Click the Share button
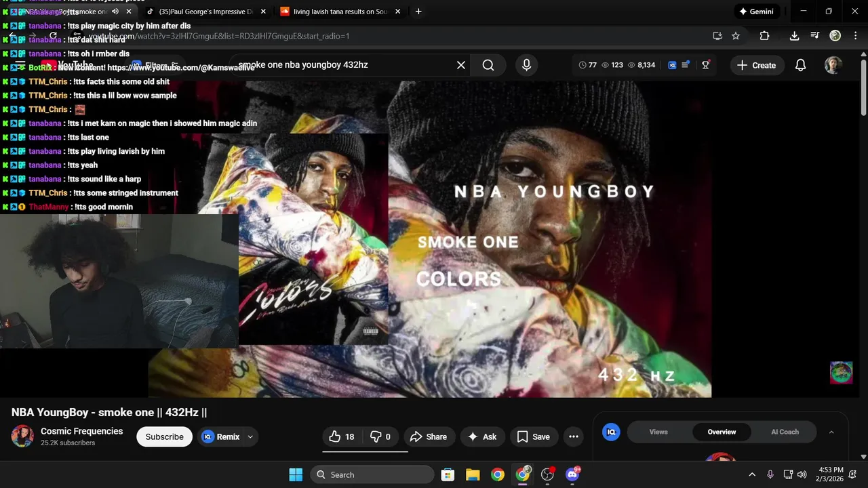868x488 pixels. coord(429,437)
